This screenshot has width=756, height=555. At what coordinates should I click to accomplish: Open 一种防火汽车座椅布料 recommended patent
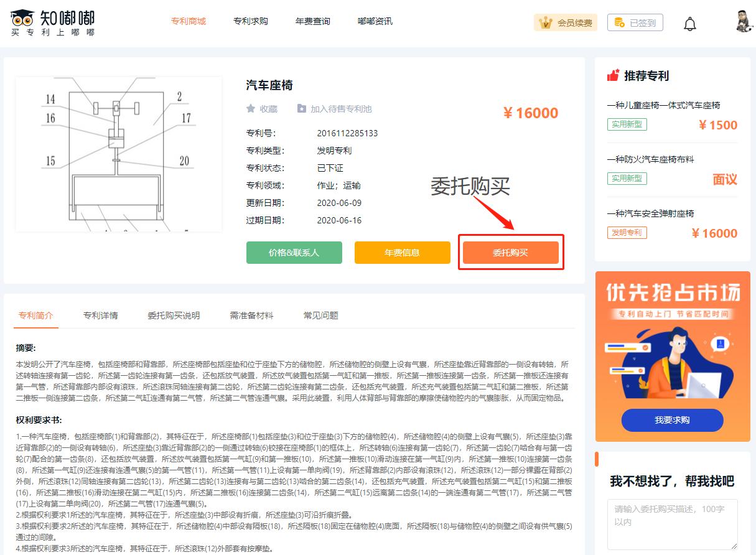pyautogui.click(x=651, y=160)
